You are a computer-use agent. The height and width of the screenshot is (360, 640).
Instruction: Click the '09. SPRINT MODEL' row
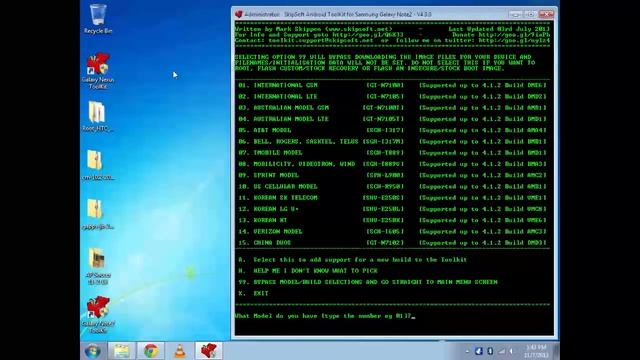pyautogui.click(x=393, y=175)
